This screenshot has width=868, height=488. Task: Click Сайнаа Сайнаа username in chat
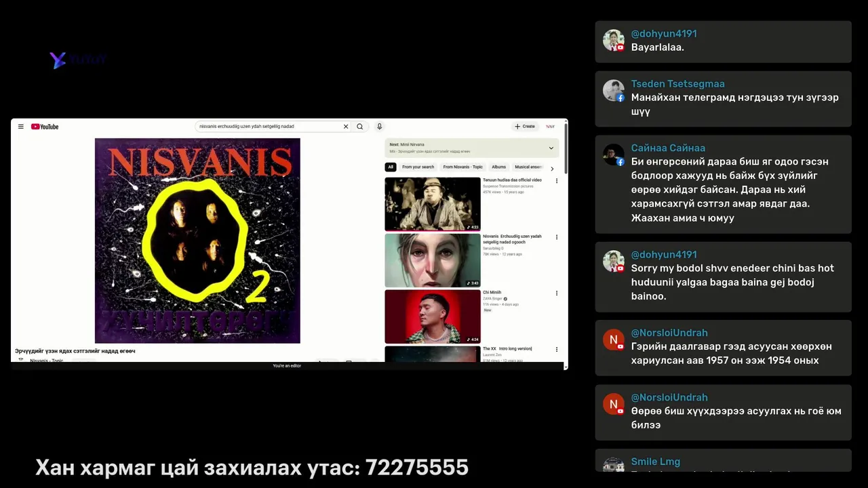pos(668,148)
